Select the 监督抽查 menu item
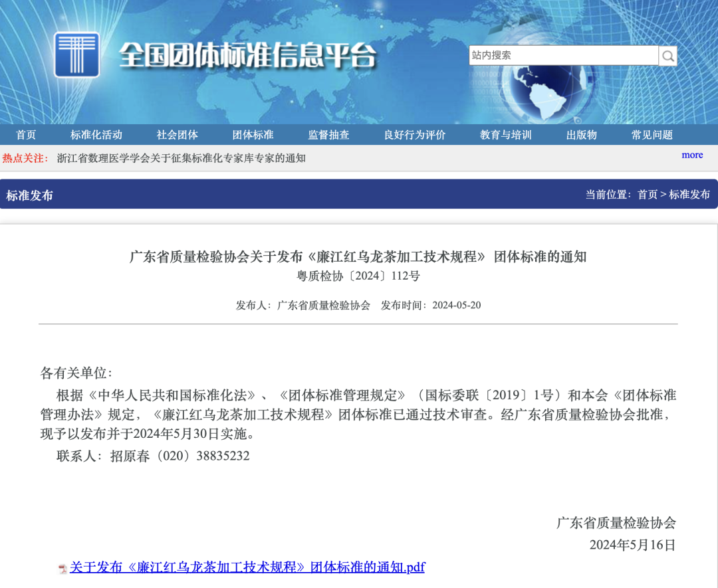Image resolution: width=718 pixels, height=588 pixels. (x=331, y=134)
